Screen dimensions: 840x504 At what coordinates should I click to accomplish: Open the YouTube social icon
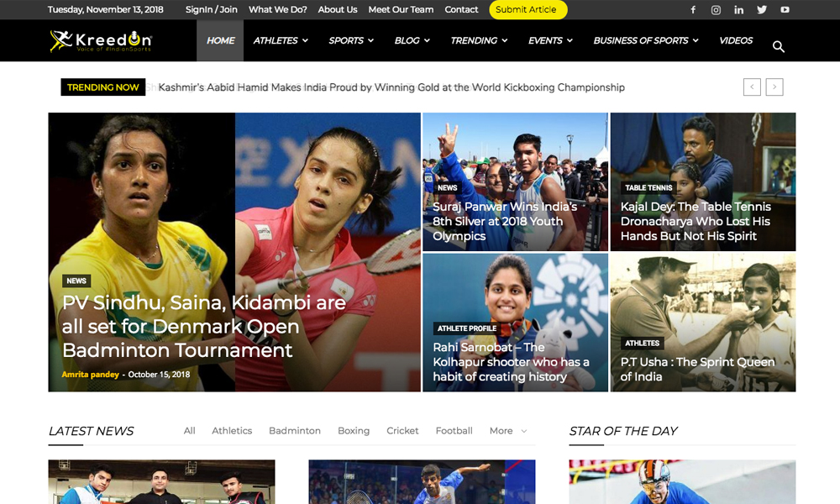click(785, 10)
